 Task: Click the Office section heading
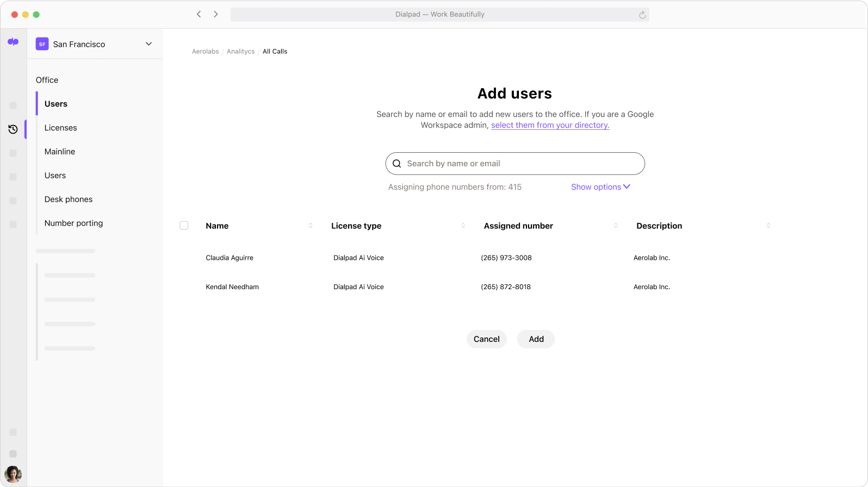[x=47, y=80]
